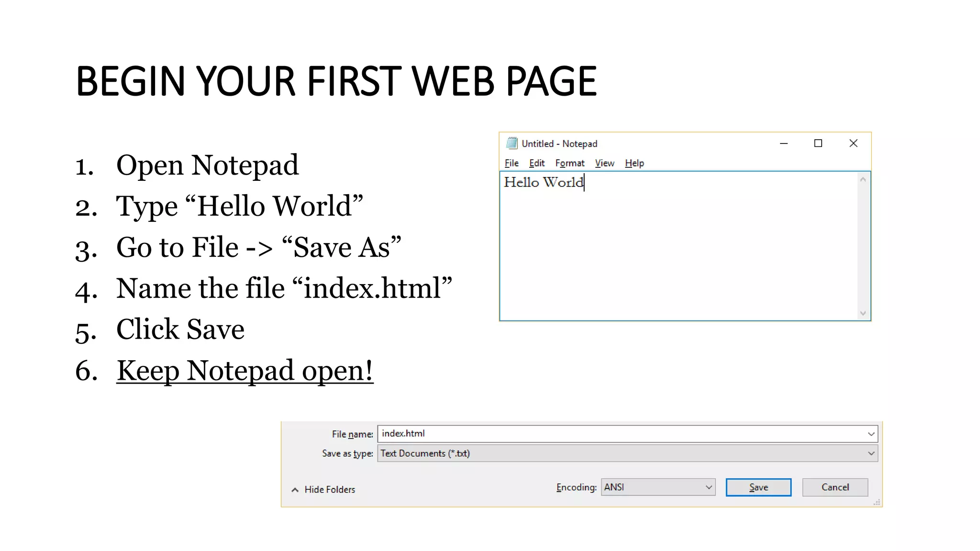Maximize the Notepad window
The height and width of the screenshot is (551, 980).
818,143
